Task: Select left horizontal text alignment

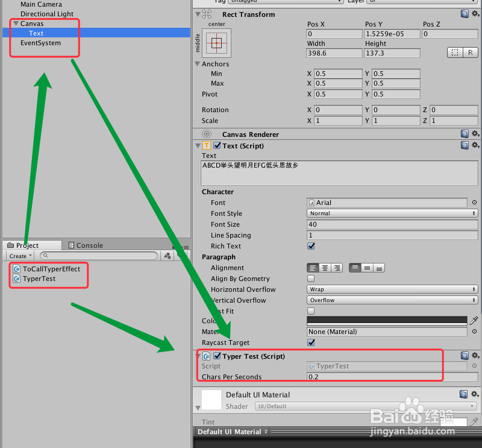Action: point(312,268)
